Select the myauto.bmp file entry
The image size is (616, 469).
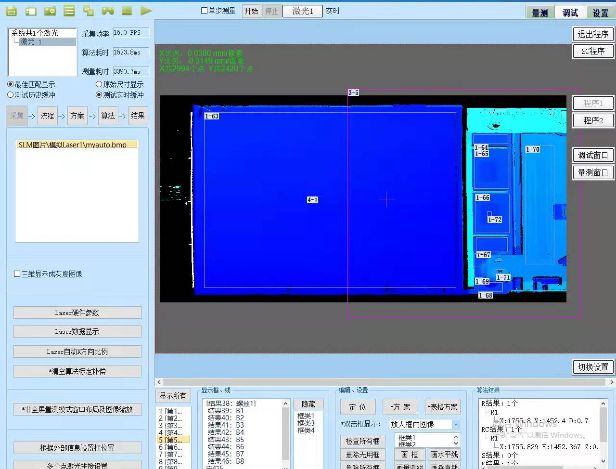[77, 145]
